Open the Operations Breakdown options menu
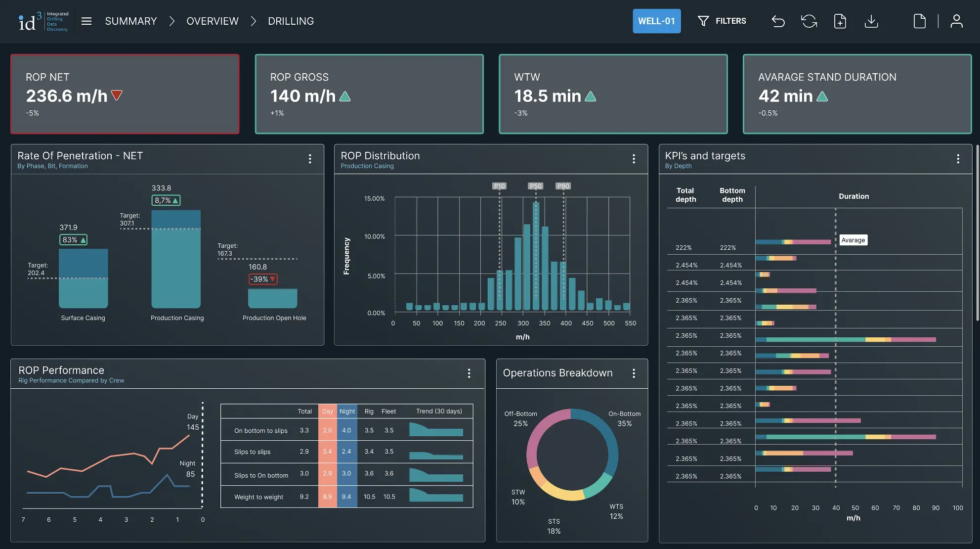 [634, 374]
